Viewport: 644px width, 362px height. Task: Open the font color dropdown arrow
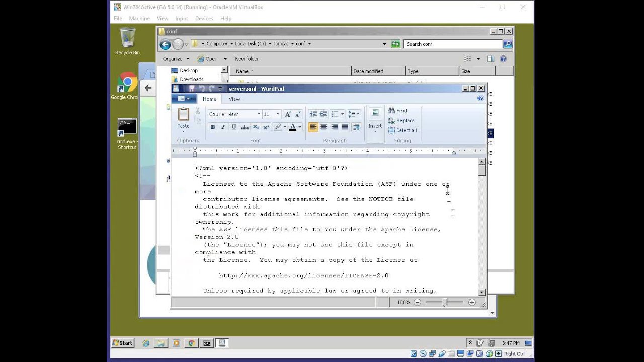pyautogui.click(x=300, y=127)
